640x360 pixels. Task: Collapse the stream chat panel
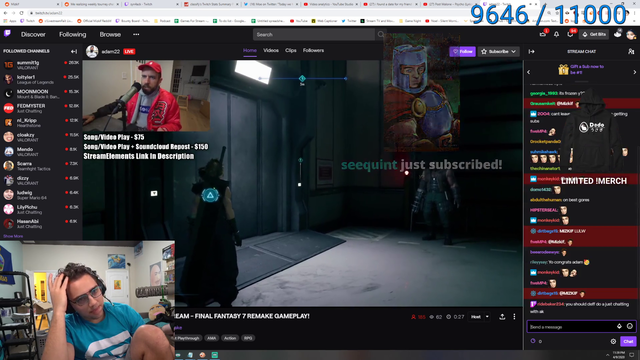(531, 51)
